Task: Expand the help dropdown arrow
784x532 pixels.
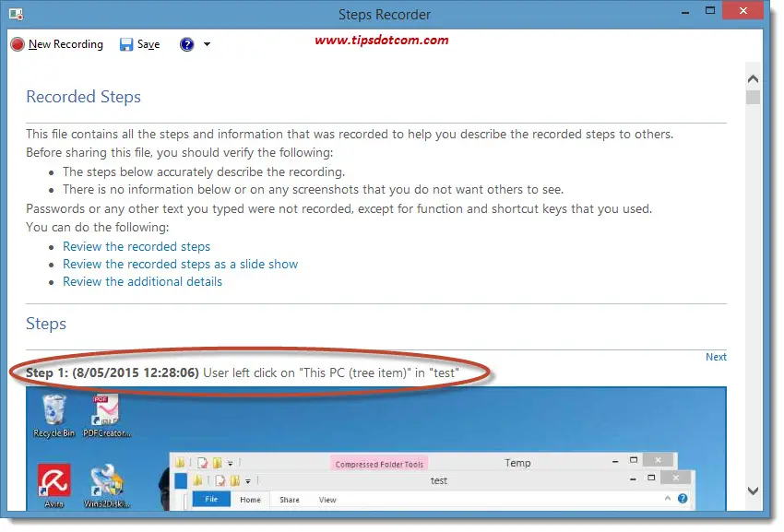Action: coord(207,44)
